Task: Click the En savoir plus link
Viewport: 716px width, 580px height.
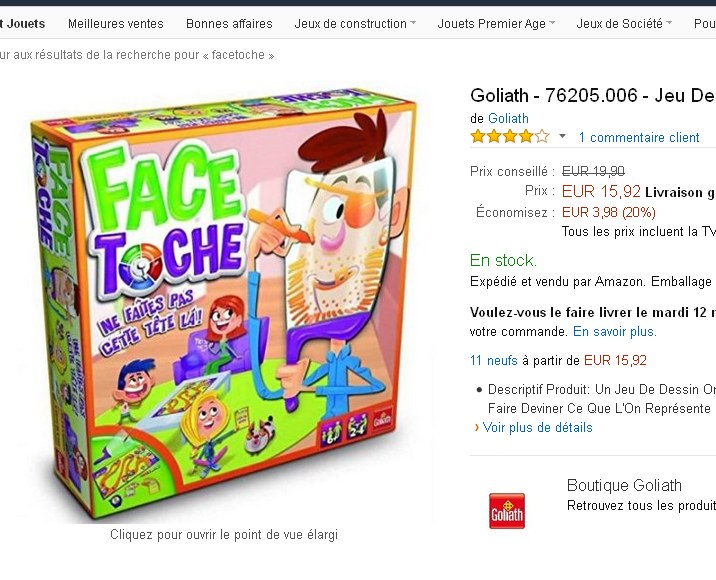Action: click(x=615, y=331)
